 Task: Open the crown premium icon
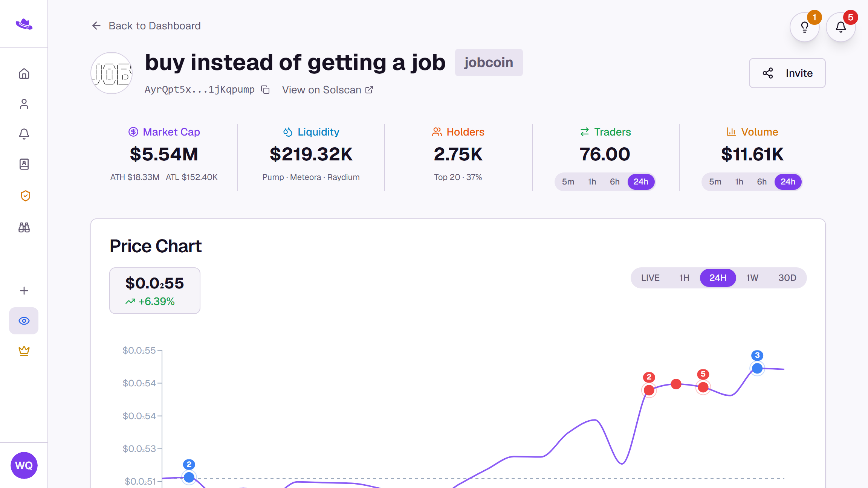[x=24, y=351]
